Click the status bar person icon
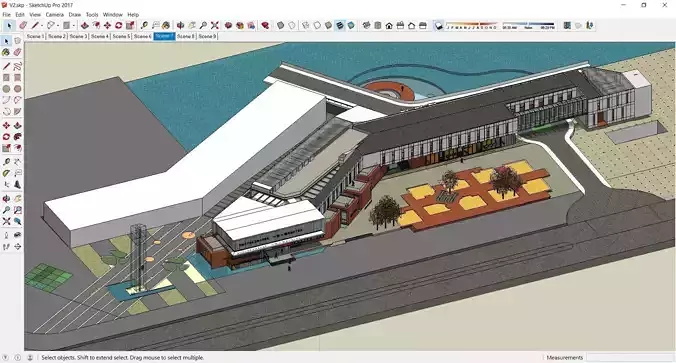 click(30, 357)
